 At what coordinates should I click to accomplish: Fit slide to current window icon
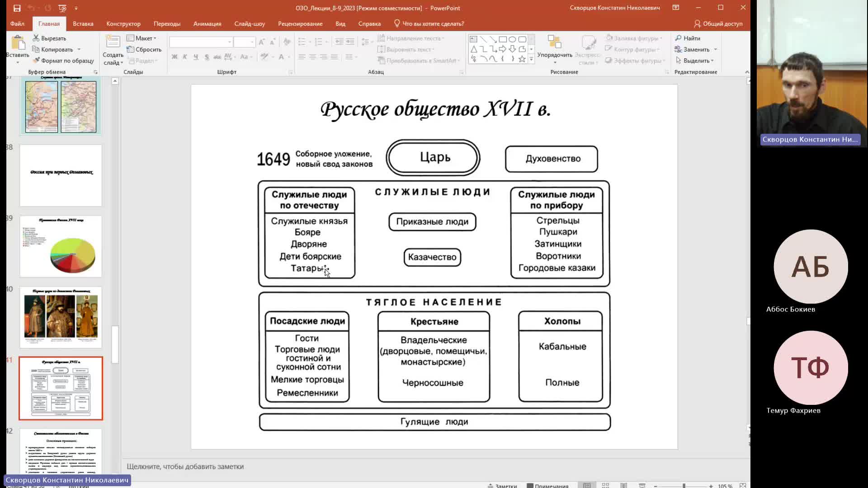pos(742,485)
